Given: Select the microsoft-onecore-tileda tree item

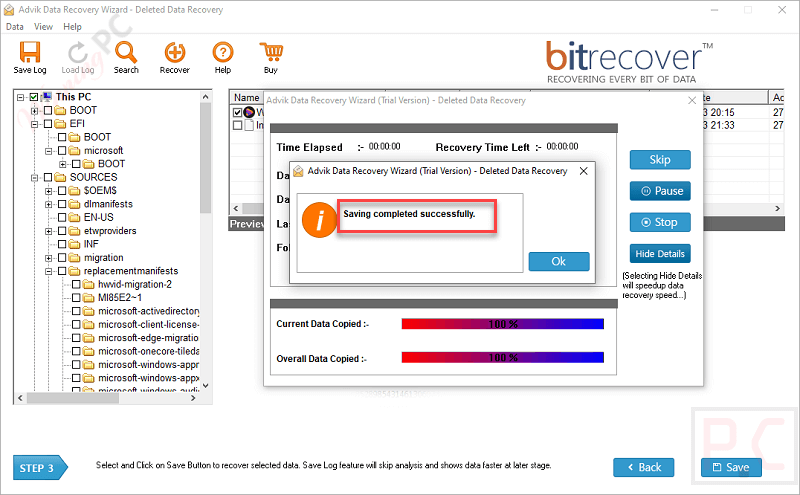Looking at the screenshot, I should (148, 351).
